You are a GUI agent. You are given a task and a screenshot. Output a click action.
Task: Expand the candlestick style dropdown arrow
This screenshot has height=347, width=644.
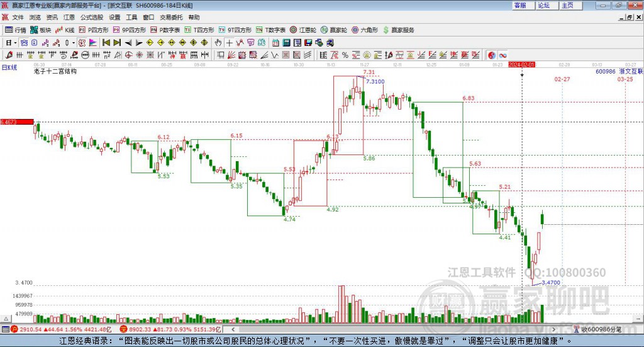click(74, 43)
